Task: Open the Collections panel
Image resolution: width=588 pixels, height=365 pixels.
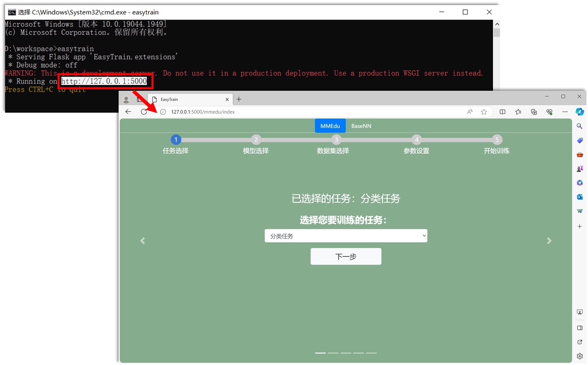Action: tap(534, 112)
